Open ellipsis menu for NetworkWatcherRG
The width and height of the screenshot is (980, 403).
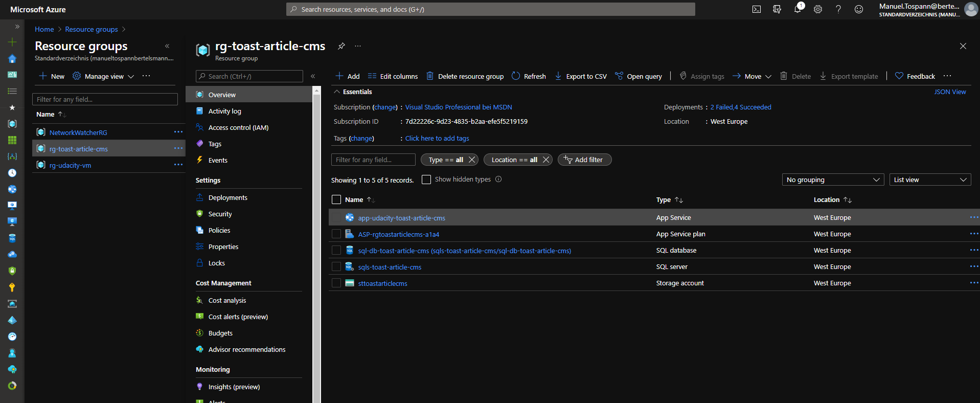point(178,132)
